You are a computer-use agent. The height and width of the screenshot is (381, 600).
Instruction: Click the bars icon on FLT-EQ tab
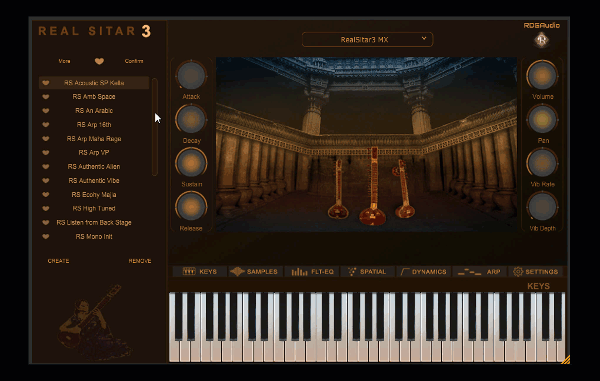coord(299,272)
